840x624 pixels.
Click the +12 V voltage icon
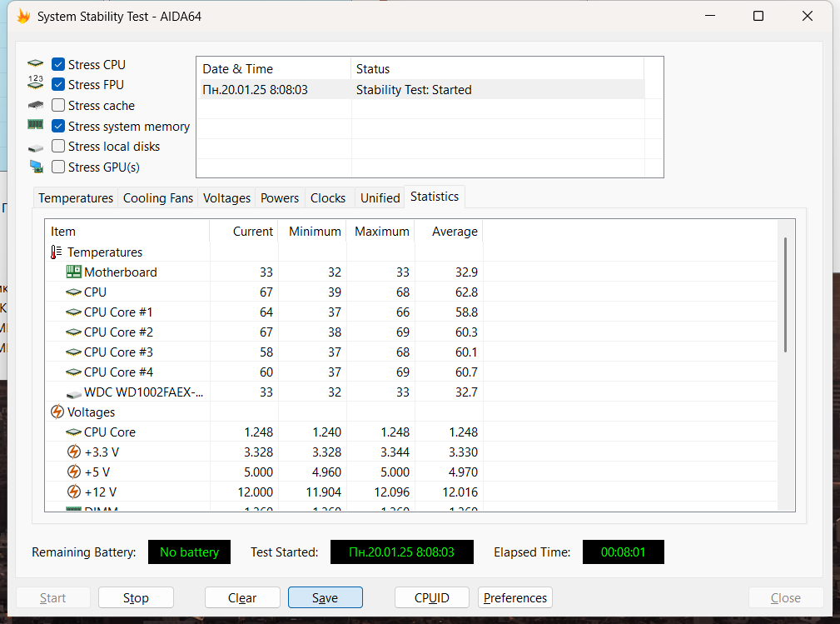coord(73,492)
